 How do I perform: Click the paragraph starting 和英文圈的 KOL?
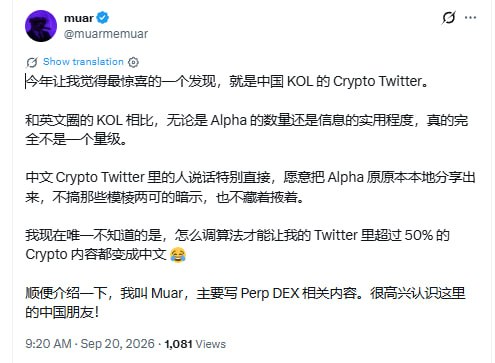(247, 130)
